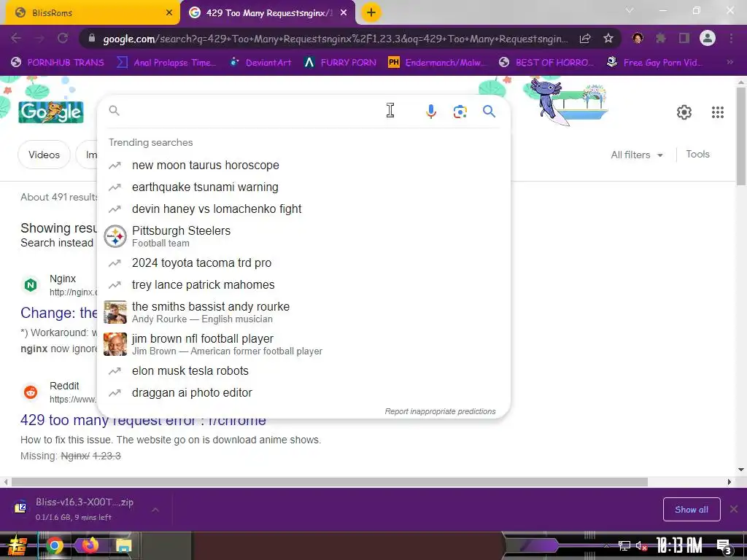Open the Reddit 429 too many request result

(x=143, y=421)
